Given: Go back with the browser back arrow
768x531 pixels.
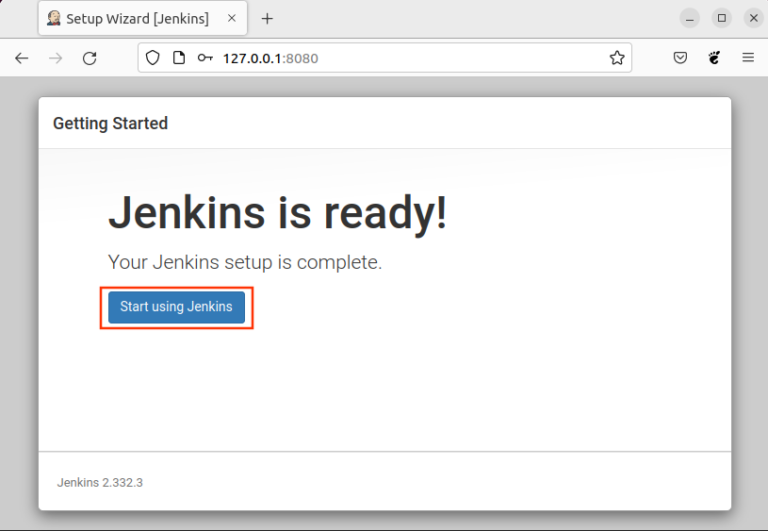Looking at the screenshot, I should tap(22, 58).
